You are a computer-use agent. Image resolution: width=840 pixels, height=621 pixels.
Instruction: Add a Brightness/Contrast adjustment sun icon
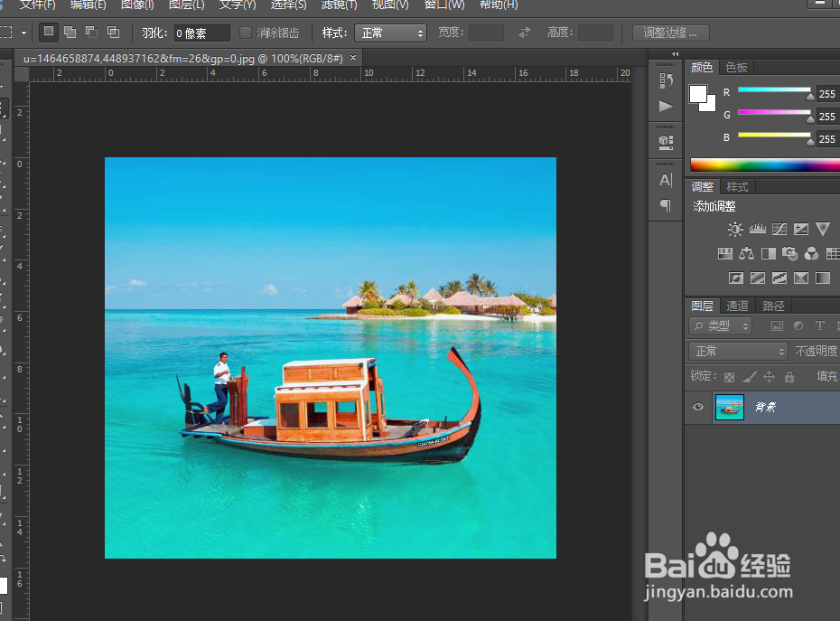[x=735, y=230]
